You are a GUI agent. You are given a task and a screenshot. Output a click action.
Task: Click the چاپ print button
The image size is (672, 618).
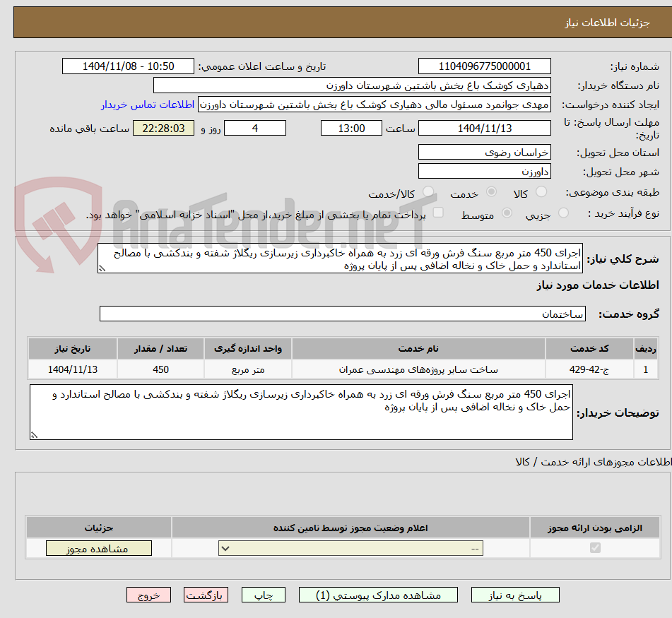[x=263, y=595]
